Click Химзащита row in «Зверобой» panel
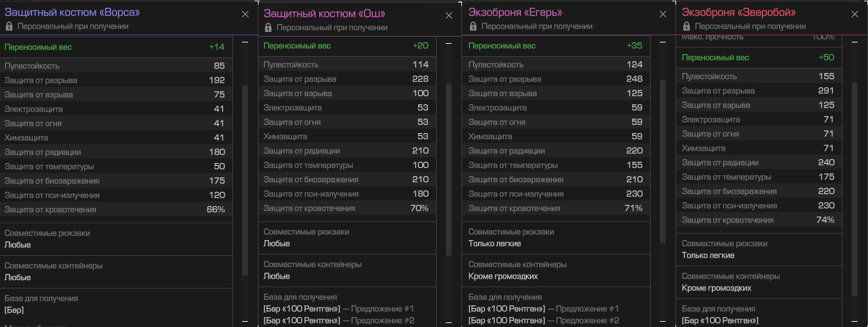This screenshot has height=327, width=868. tap(758, 148)
